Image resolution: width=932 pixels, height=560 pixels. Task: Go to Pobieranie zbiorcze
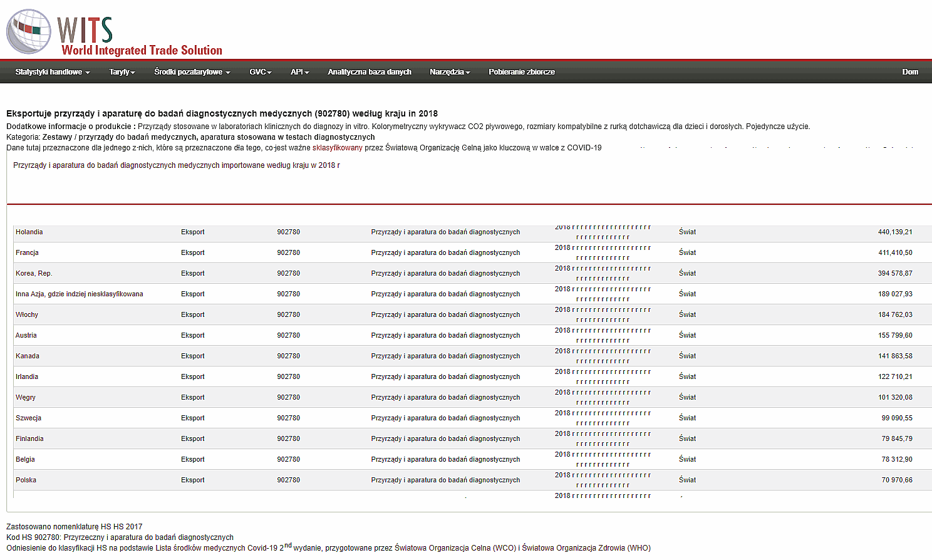[x=522, y=72]
